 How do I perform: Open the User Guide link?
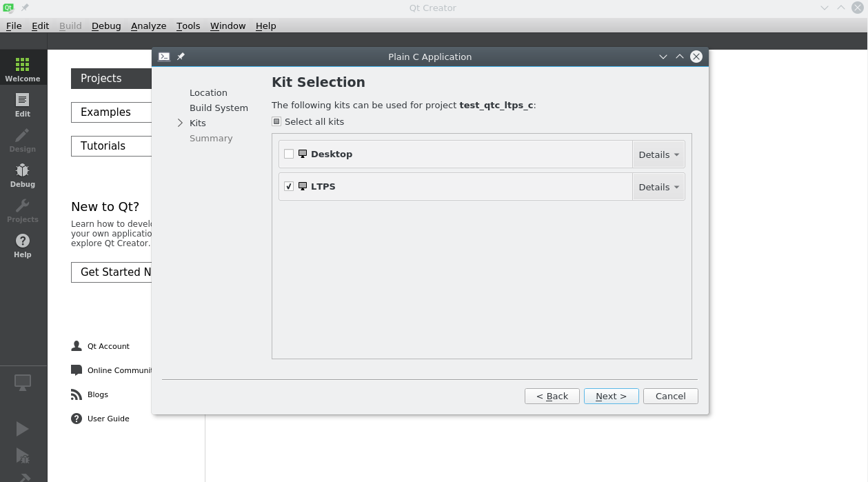[108, 419]
